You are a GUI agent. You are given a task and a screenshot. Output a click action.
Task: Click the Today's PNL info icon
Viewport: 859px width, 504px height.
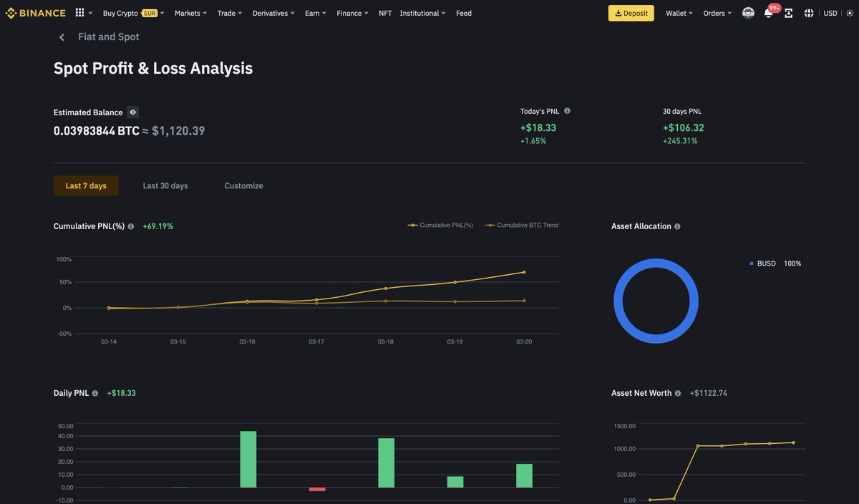point(567,111)
